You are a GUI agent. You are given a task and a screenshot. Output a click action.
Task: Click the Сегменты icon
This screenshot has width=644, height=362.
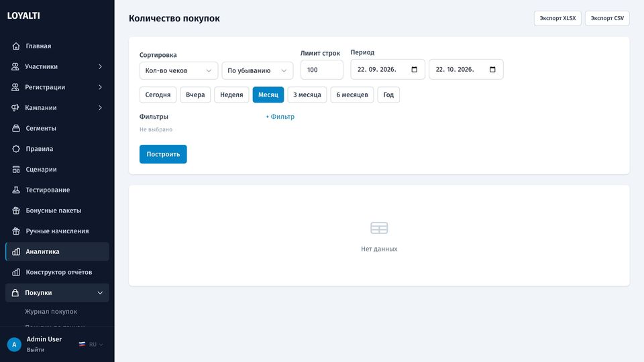click(x=16, y=128)
